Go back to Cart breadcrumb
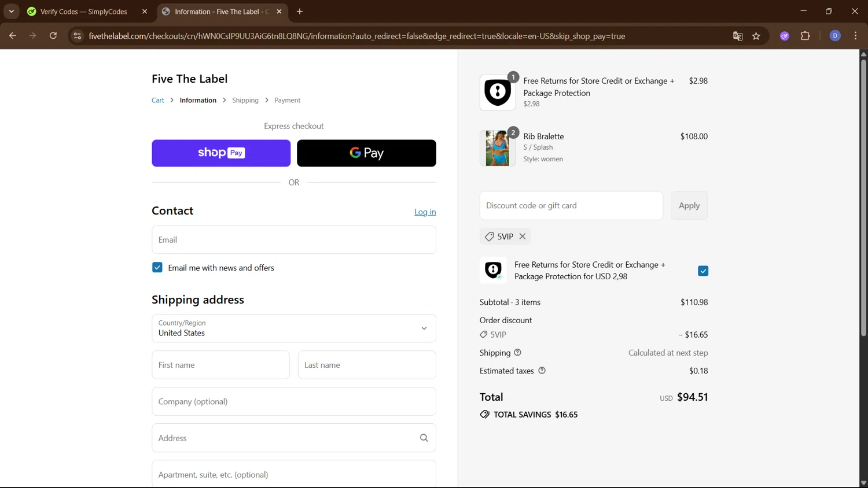Viewport: 868px width, 488px height. (x=158, y=100)
